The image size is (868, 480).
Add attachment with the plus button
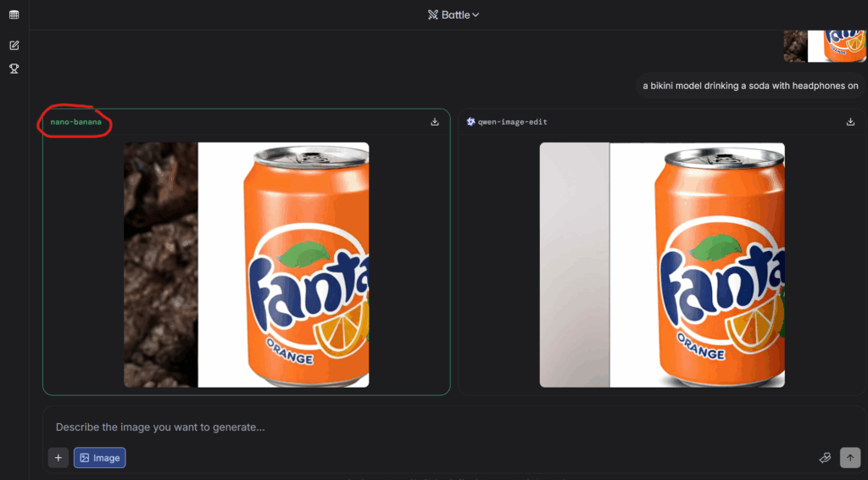58,458
